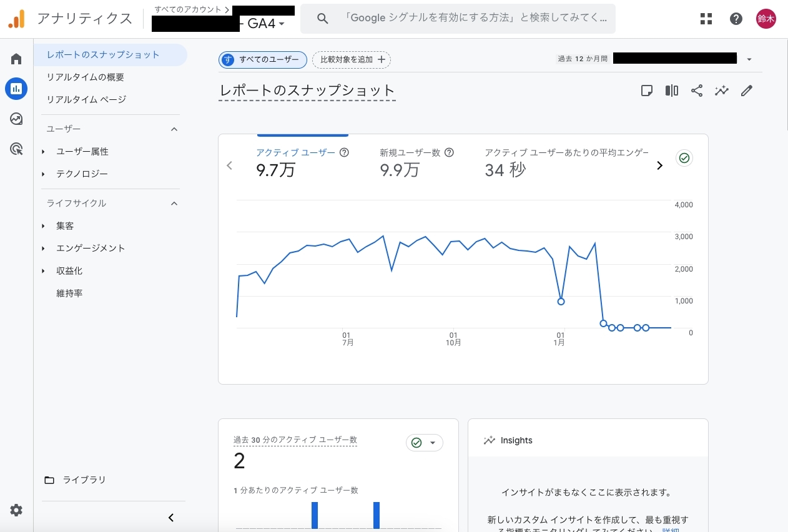Open the date range dropdown arrow

[x=749, y=59]
